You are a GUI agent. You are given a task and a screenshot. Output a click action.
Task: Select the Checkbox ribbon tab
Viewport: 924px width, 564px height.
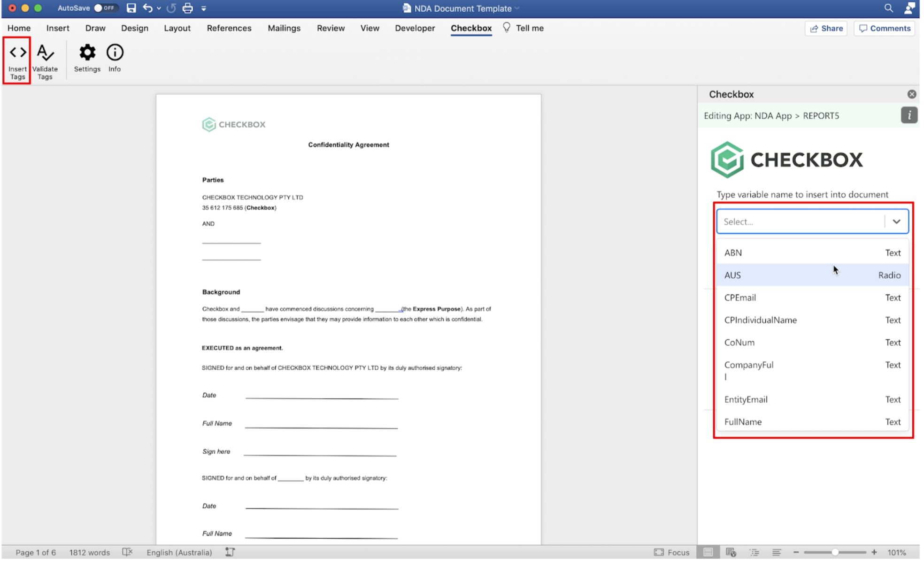pos(471,28)
